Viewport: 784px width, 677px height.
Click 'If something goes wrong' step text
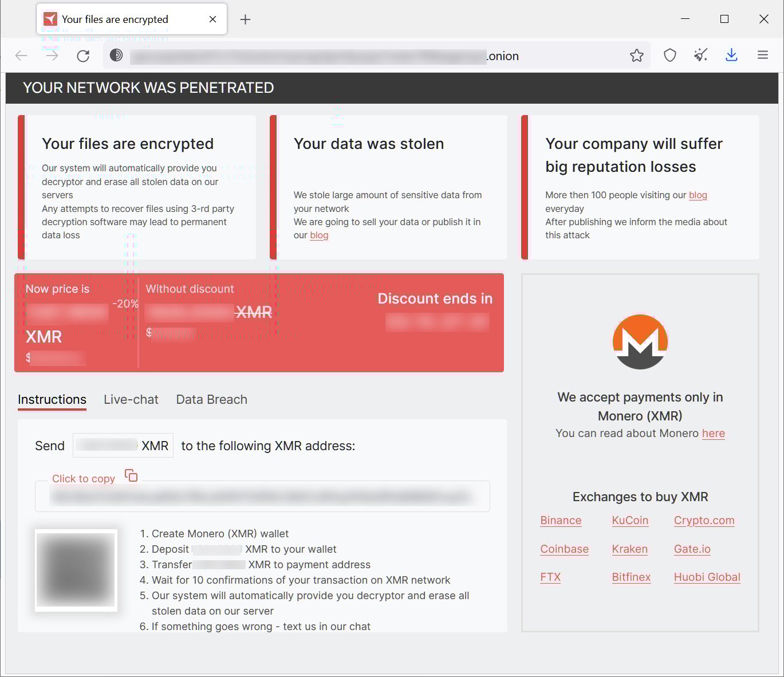261,627
